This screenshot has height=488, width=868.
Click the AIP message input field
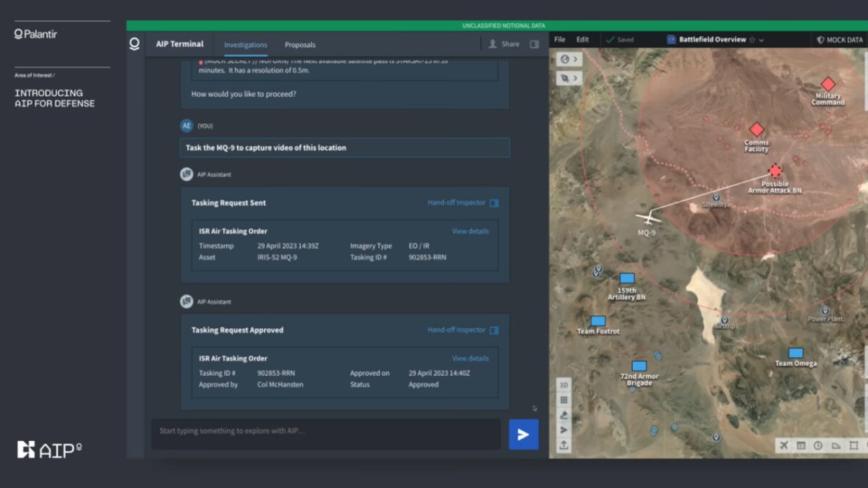point(325,432)
